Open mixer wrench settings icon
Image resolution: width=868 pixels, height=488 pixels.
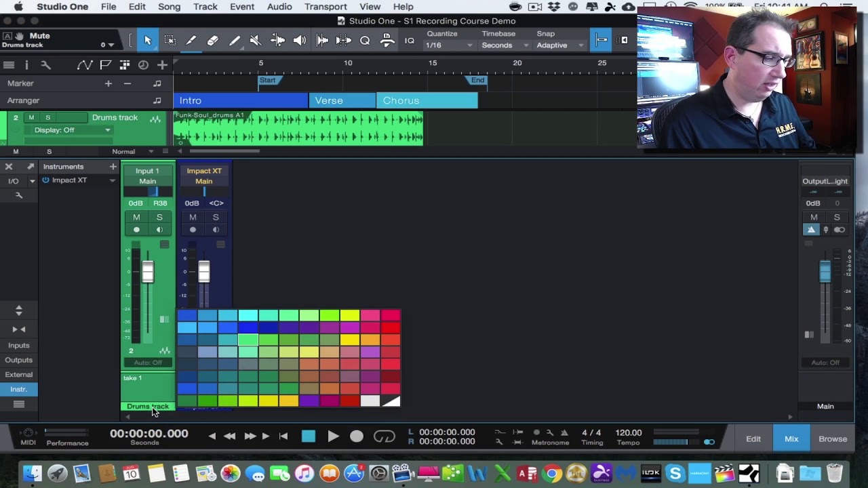[x=19, y=195]
